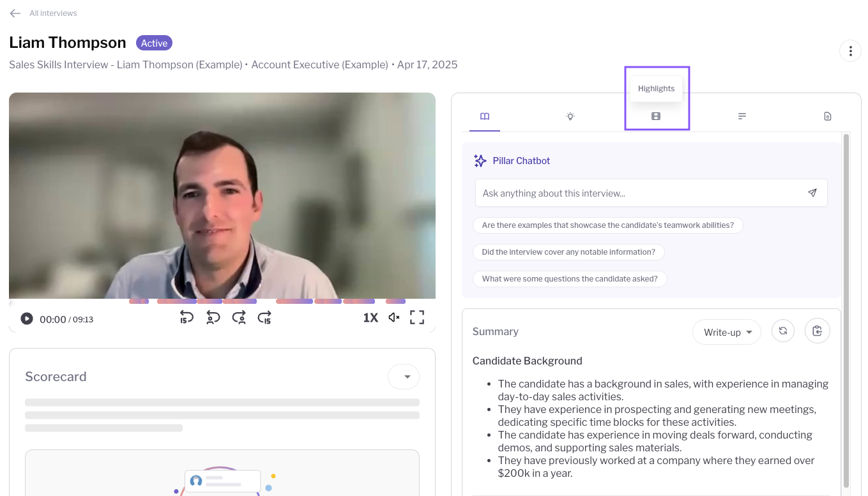Open the Summary book tab

tap(485, 116)
